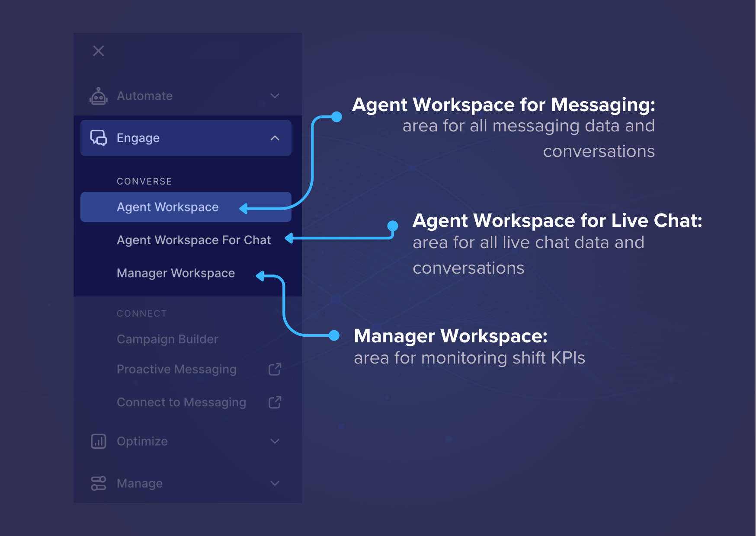
Task: Open Proactive Messaging via its external link icon
Action: 274,369
